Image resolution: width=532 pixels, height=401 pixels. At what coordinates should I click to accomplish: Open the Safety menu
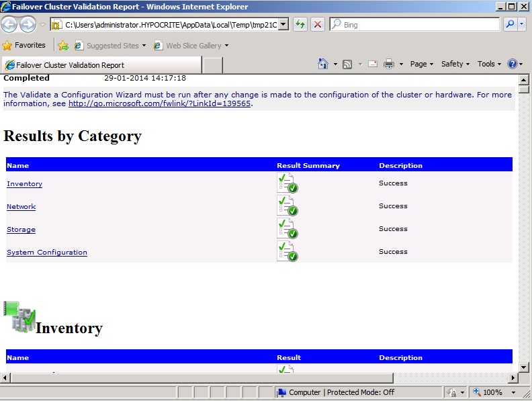[455, 64]
